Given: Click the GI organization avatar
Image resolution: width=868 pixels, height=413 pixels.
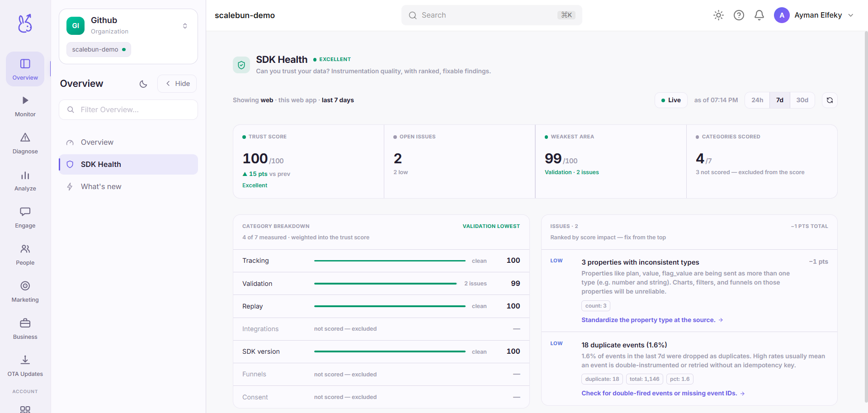Looking at the screenshot, I should click(x=75, y=26).
